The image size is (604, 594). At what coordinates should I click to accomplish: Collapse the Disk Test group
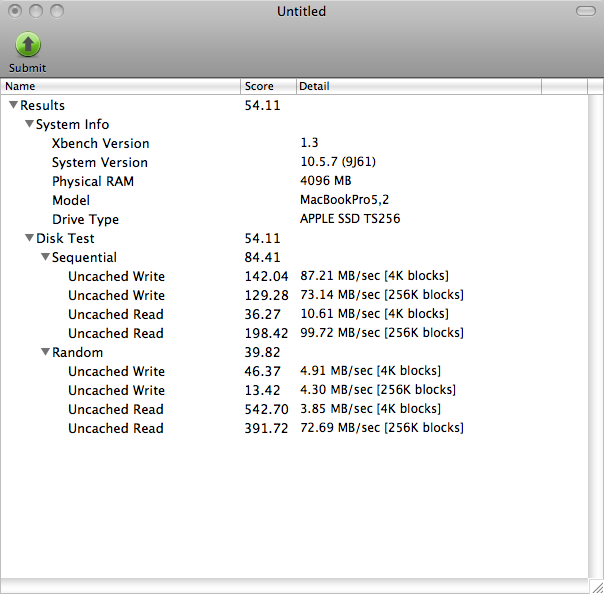[x=29, y=238]
